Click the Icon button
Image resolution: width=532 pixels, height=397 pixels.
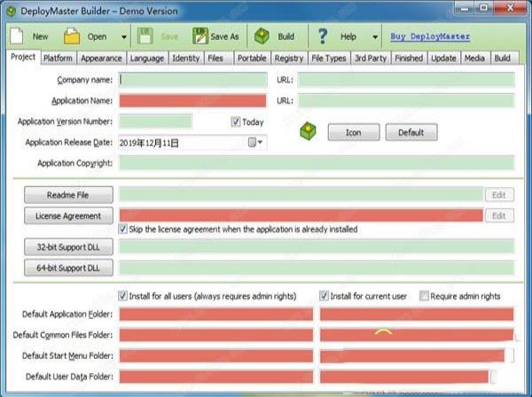(x=354, y=132)
